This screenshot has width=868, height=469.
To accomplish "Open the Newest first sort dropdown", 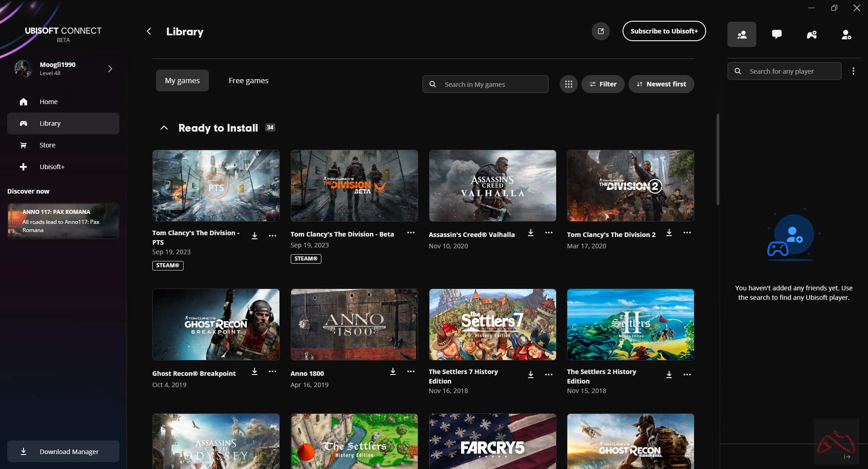I will (661, 84).
